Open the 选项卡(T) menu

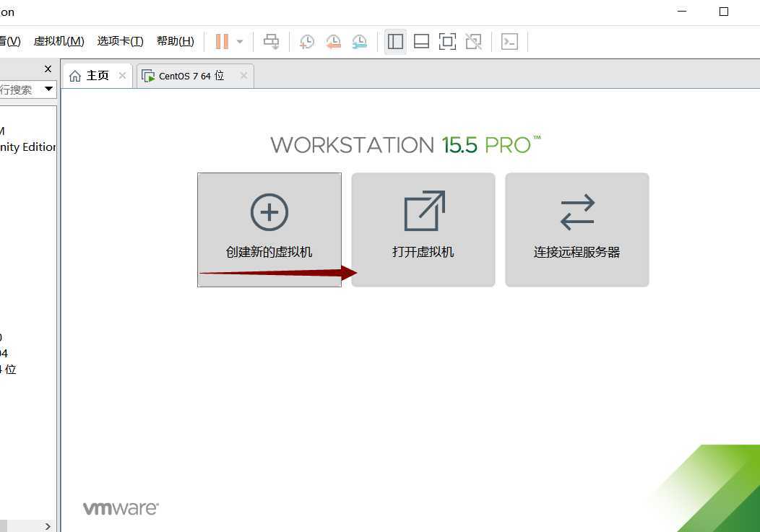[120, 41]
